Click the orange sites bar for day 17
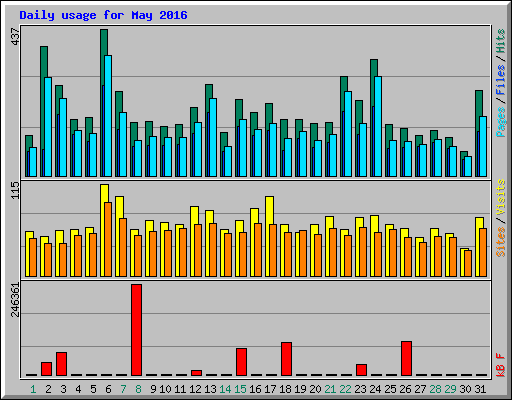This screenshot has height=400, width=512. tap(273, 250)
